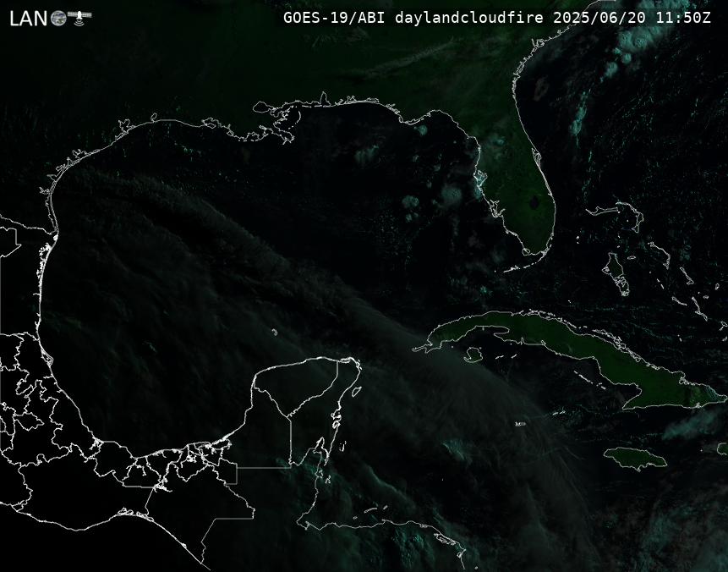This screenshot has width=728, height=572.
Task: Click the Earth globe icon in the logo
Action: 58,18
